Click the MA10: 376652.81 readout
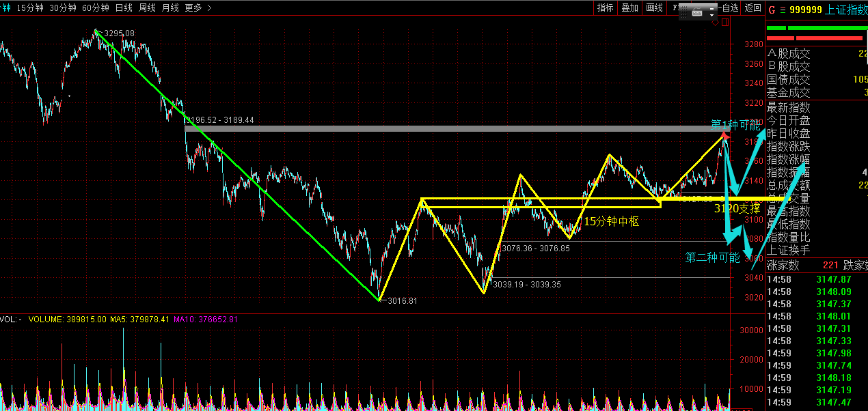The image size is (868, 411). [x=206, y=319]
